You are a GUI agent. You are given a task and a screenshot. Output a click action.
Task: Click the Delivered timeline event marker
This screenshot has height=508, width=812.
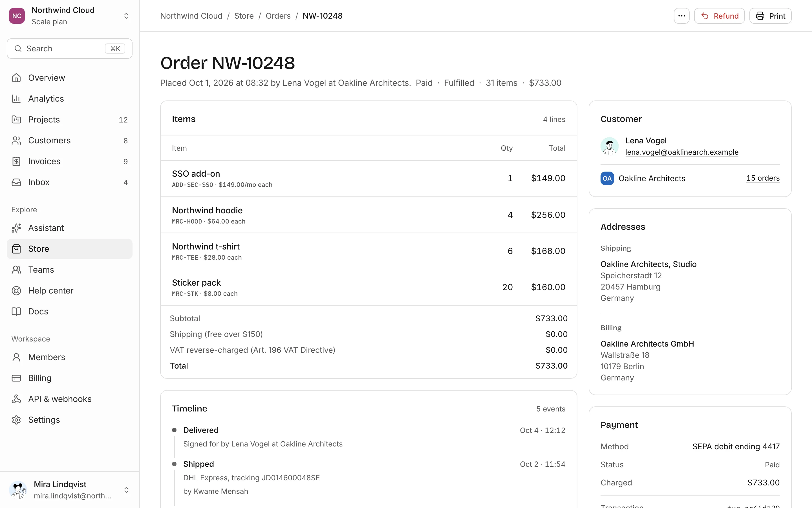[174, 430]
